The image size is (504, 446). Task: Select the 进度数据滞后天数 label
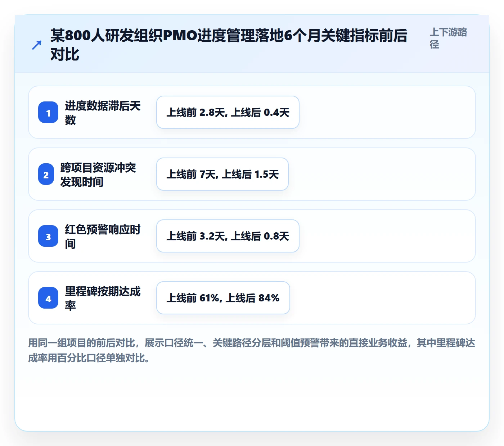point(103,113)
